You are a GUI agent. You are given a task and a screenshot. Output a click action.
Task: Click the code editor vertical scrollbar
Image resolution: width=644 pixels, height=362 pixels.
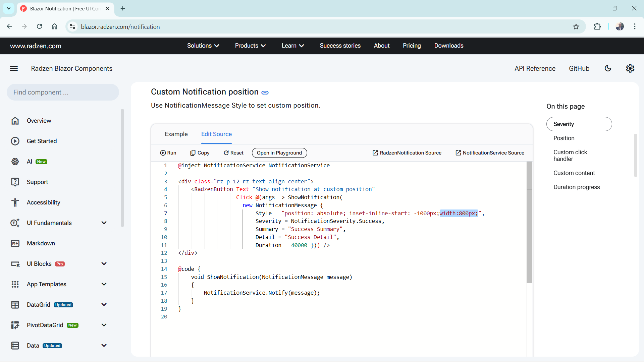click(x=529, y=235)
